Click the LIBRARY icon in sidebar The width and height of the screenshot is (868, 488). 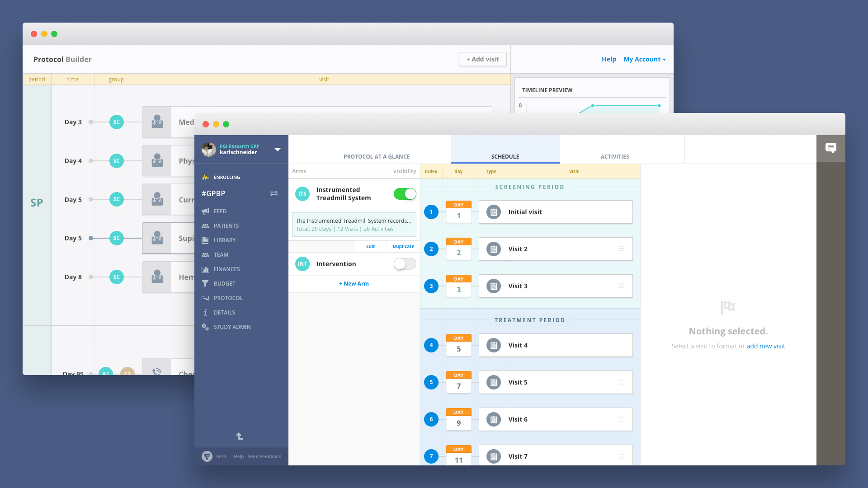pyautogui.click(x=205, y=240)
